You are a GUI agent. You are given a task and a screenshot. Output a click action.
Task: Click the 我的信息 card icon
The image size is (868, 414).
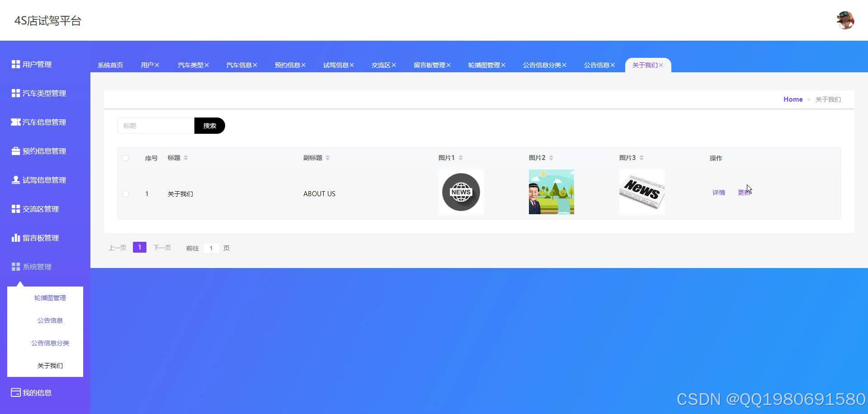coord(16,393)
